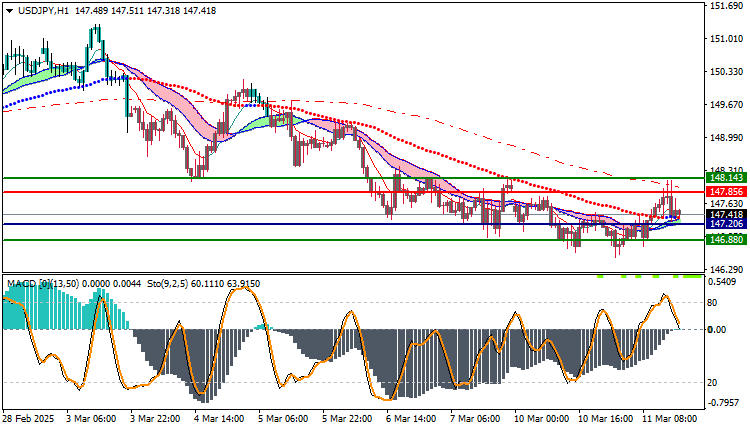
Task: Click the 20 stochastic level label
Action: click(712, 383)
